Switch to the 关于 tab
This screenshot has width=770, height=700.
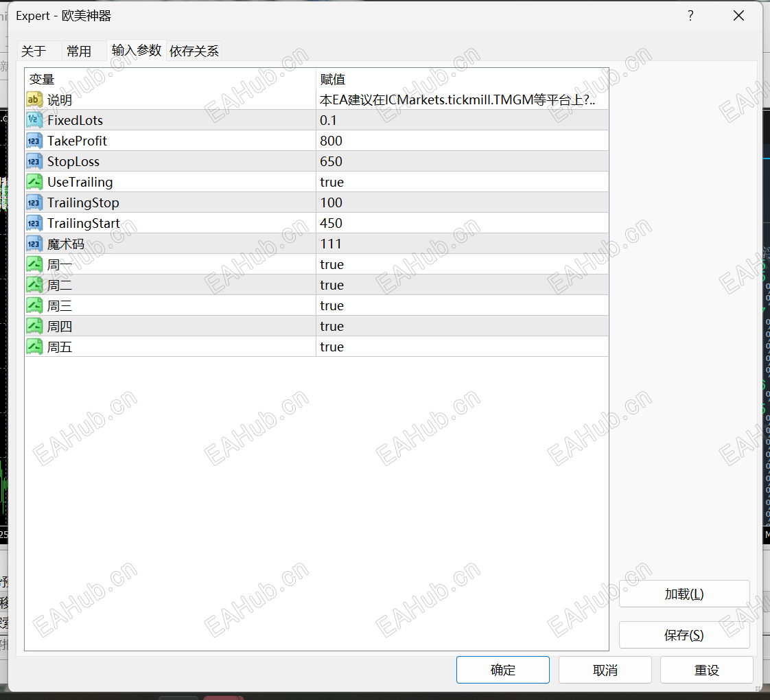(x=36, y=50)
